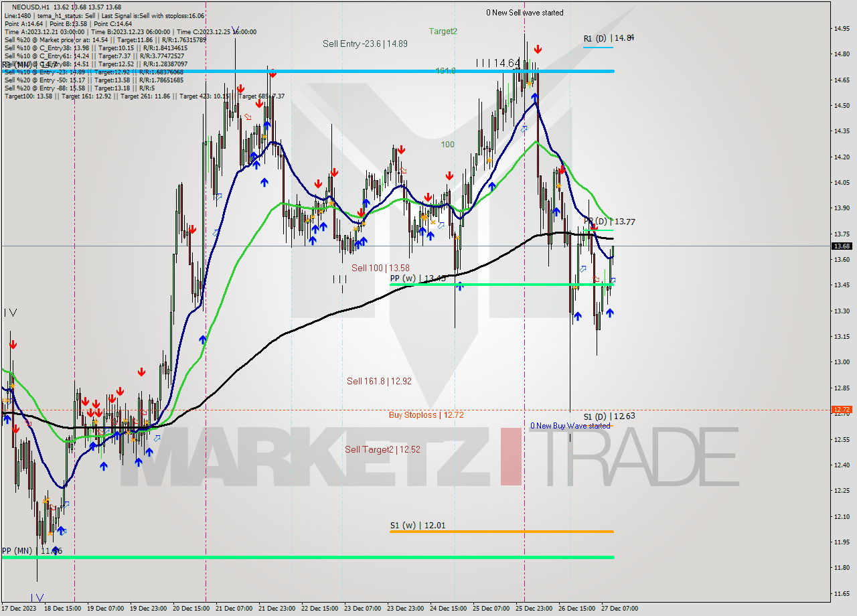Click the 13.00 price axis label
Image resolution: width=857 pixels, height=616 pixels.
[x=842, y=362]
